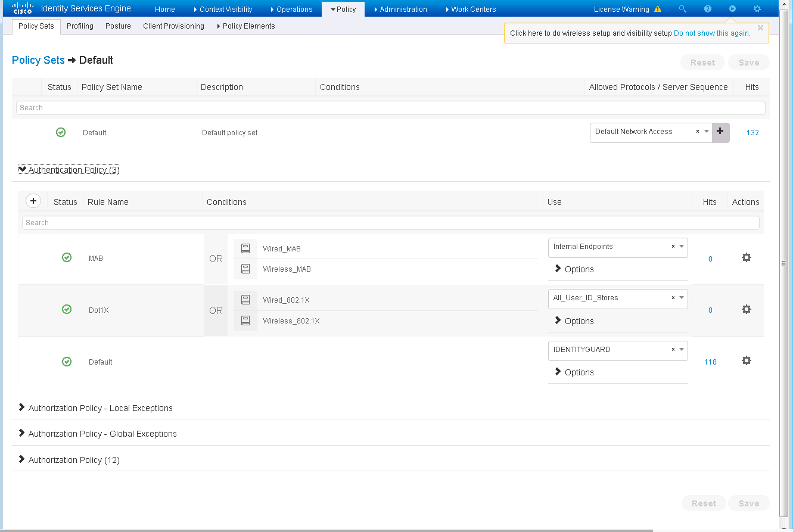Click the Policy Sets breadcrumb link
This screenshot has width=793, height=532.
[38, 60]
